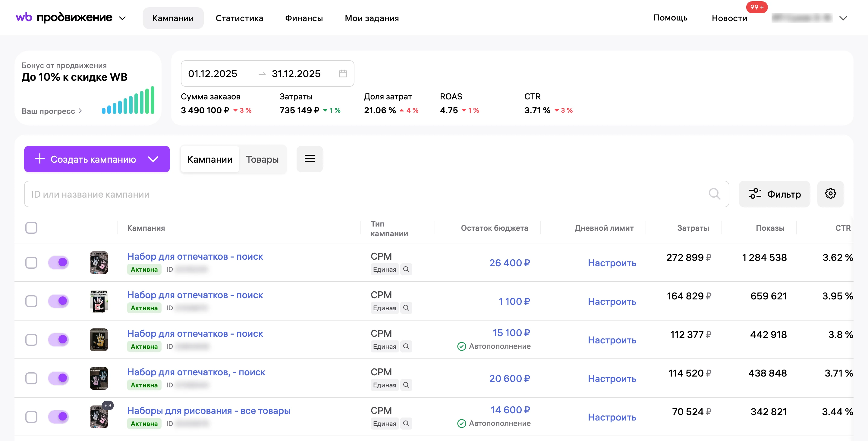
Task: Open Наборы для рисования - все товары campaign
Action: (209, 411)
